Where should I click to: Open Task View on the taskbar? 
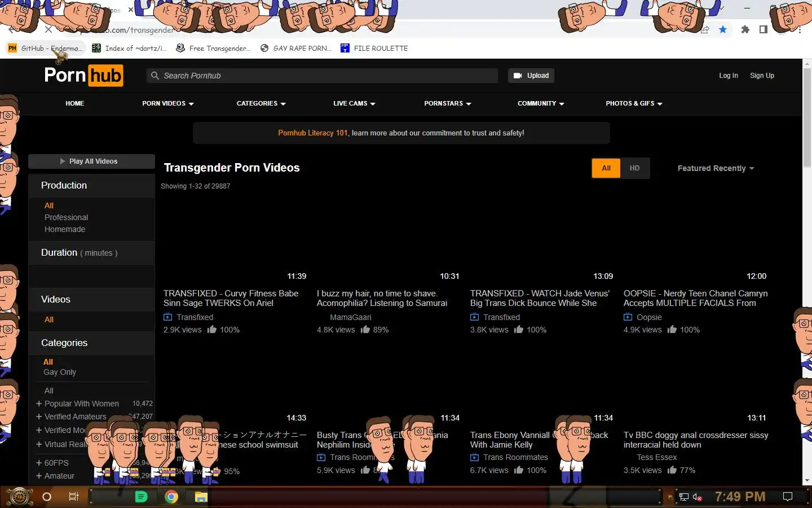tap(74, 497)
